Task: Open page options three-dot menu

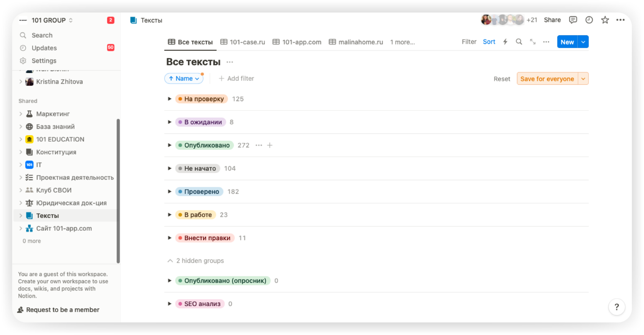Action: pos(620,20)
